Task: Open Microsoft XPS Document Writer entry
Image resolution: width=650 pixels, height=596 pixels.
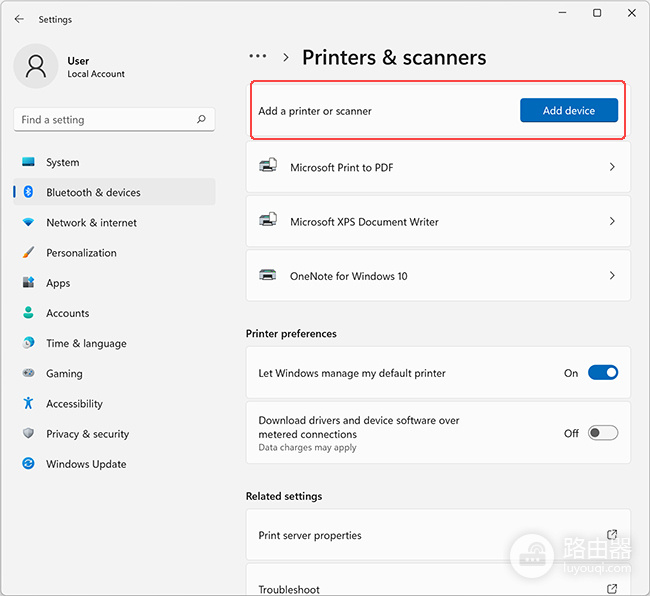Action: click(438, 221)
